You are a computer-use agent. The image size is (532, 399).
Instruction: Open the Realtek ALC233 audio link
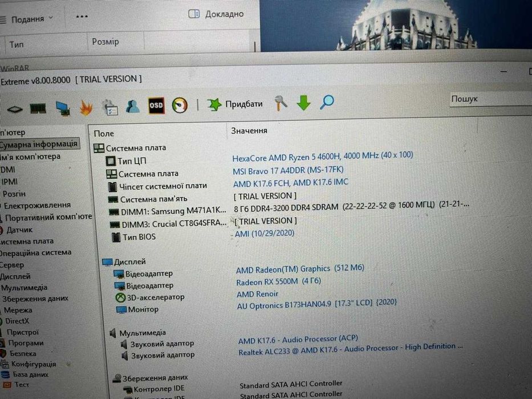click(351, 349)
